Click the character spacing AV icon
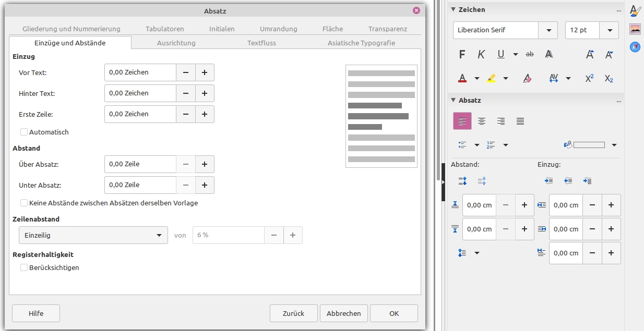Image resolution: width=644 pixels, height=331 pixels. click(x=554, y=78)
